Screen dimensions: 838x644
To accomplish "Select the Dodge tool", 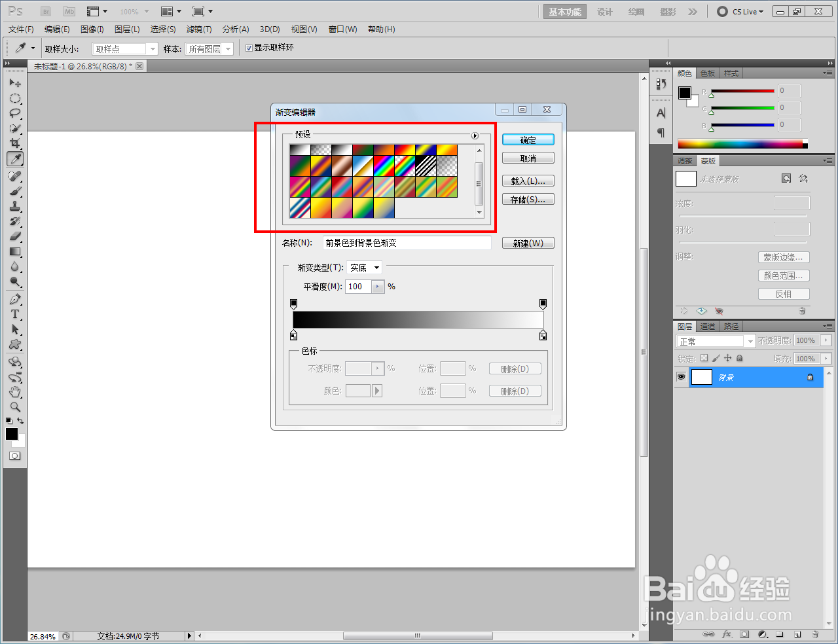I will tap(15, 281).
